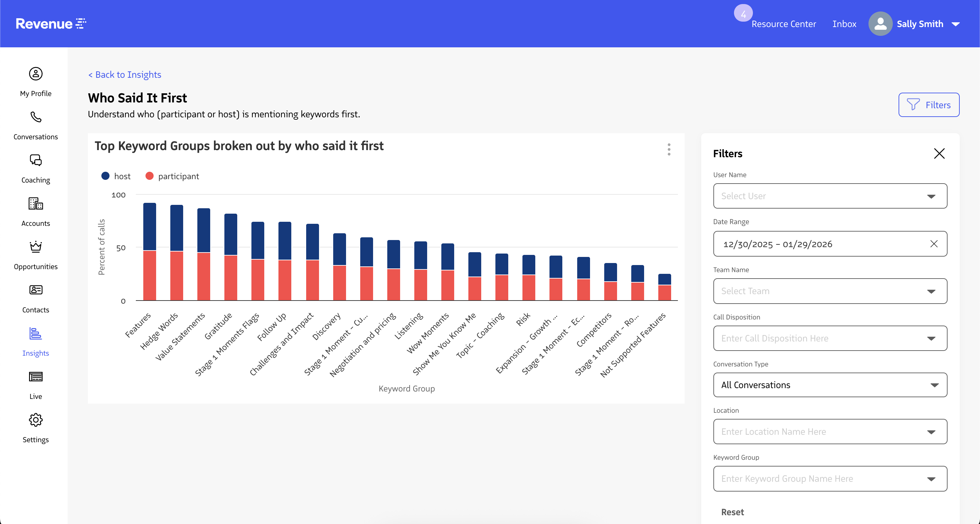Image resolution: width=980 pixels, height=524 pixels.
Task: Select the Opportunities crown icon
Action: pyautogui.click(x=35, y=247)
